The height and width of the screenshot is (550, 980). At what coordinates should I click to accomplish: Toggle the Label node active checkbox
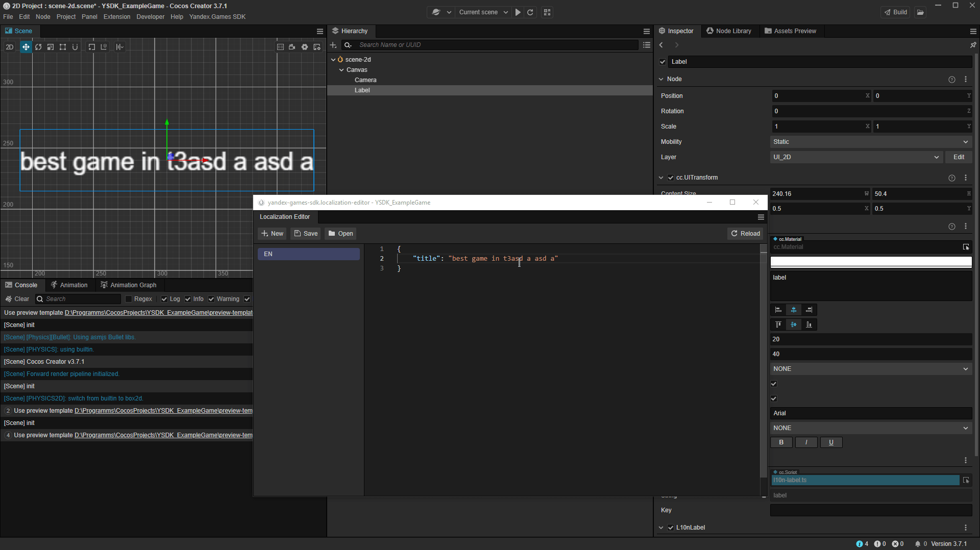663,62
